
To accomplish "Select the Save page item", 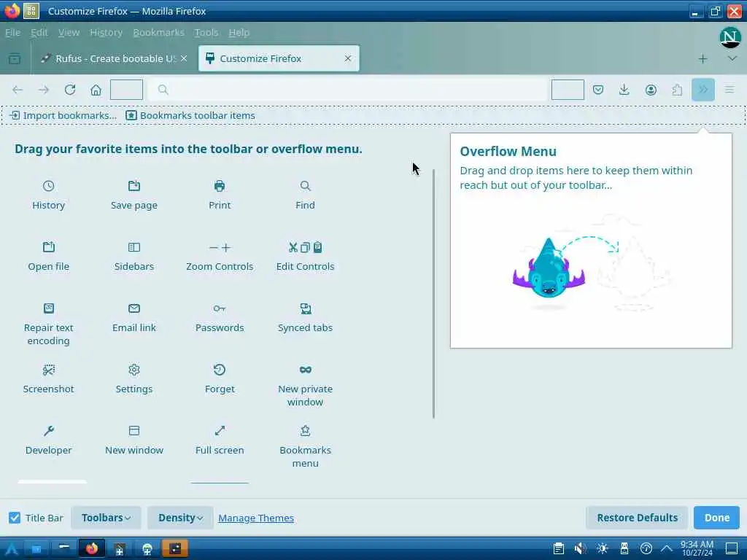I will [134, 195].
